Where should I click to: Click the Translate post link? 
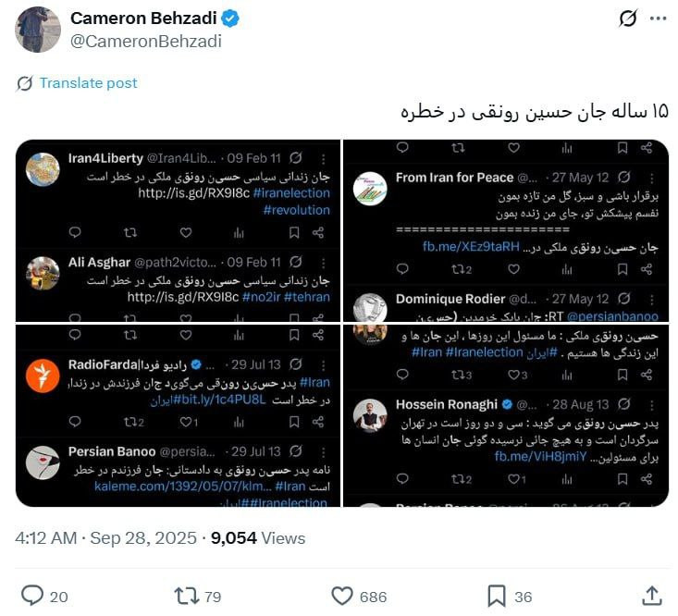pyautogui.click(x=88, y=82)
